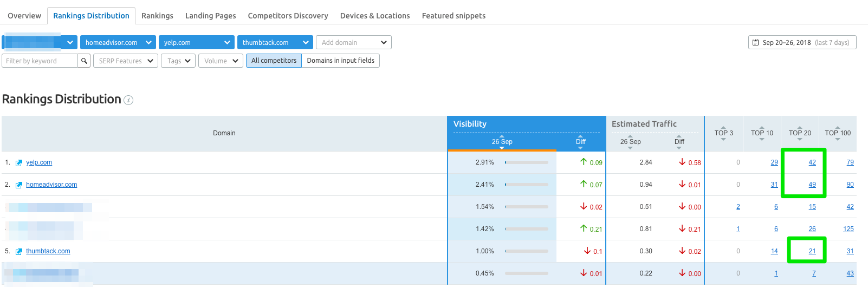Viewport: 868px width, 295px height.
Task: Open external link icon beside thumbtack.com
Action: point(19,251)
